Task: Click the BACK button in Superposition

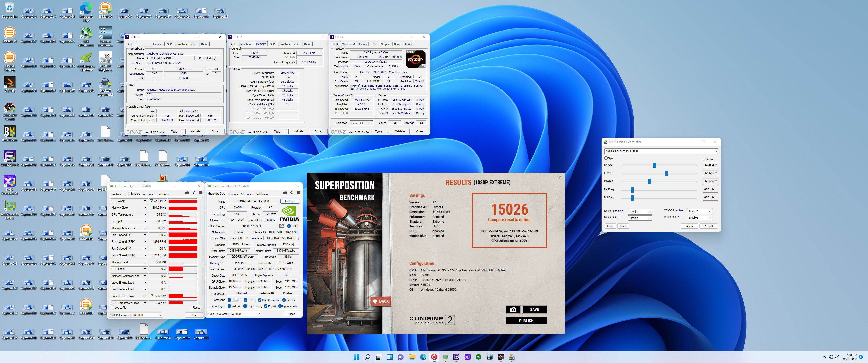Action: [x=381, y=301]
